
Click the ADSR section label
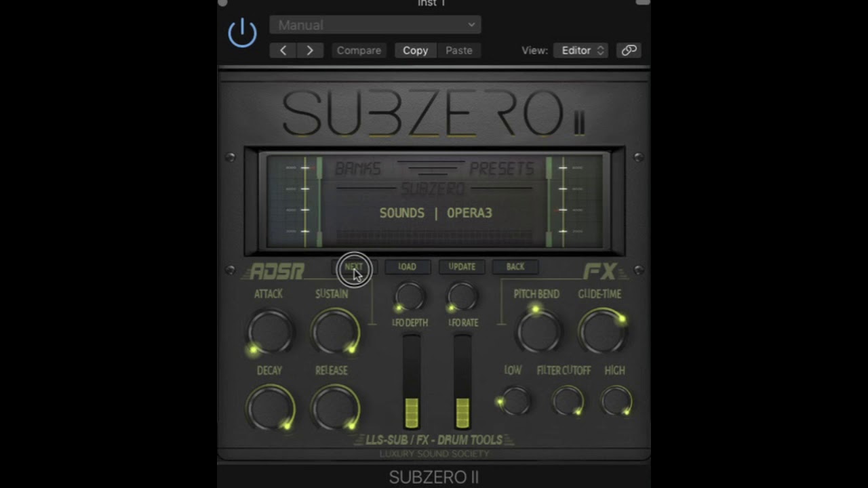click(277, 272)
